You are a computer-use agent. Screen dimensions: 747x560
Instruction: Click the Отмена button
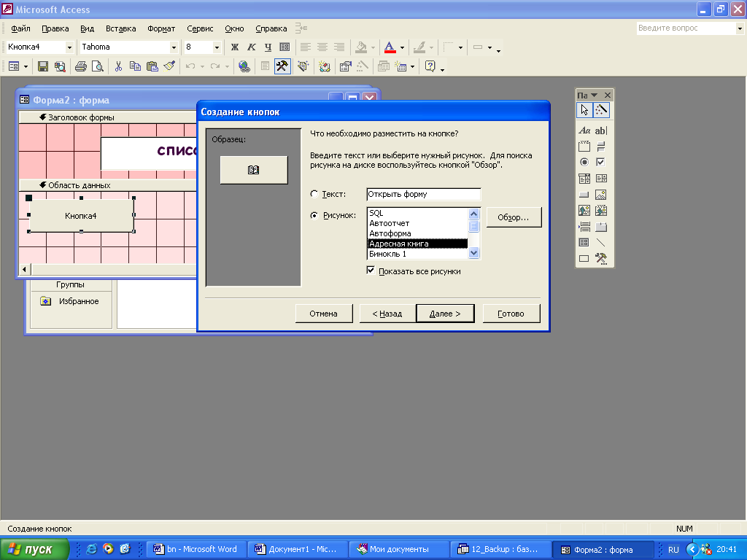pyautogui.click(x=323, y=314)
